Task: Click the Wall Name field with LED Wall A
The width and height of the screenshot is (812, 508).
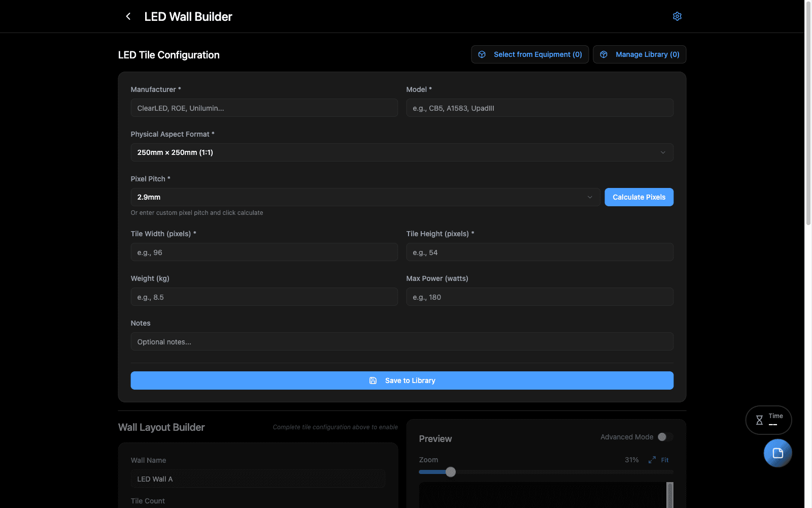Action: tap(258, 479)
